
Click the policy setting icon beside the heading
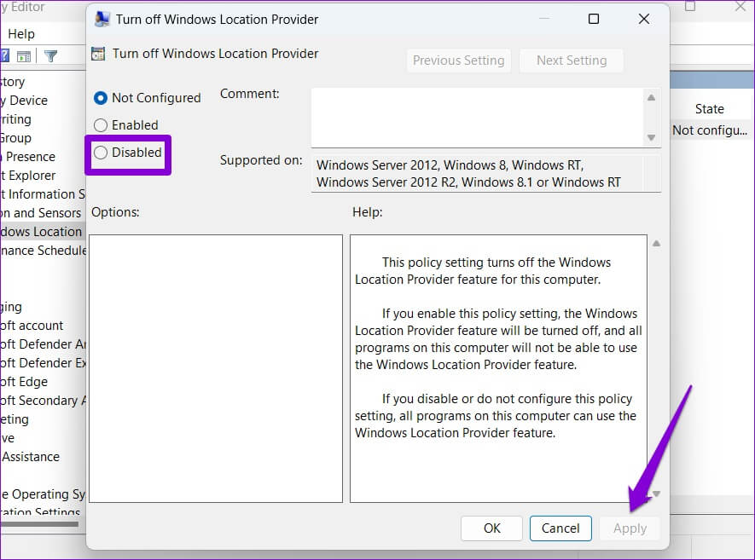[x=98, y=54]
